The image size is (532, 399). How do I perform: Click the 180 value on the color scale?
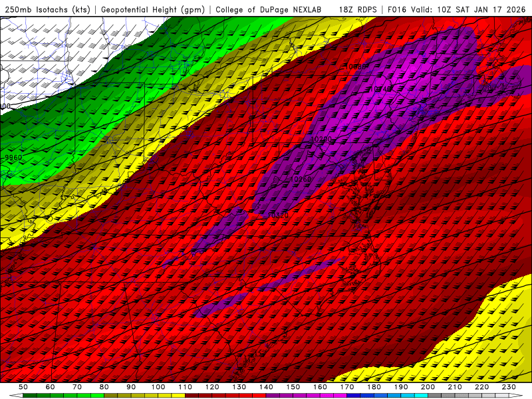click(x=374, y=387)
